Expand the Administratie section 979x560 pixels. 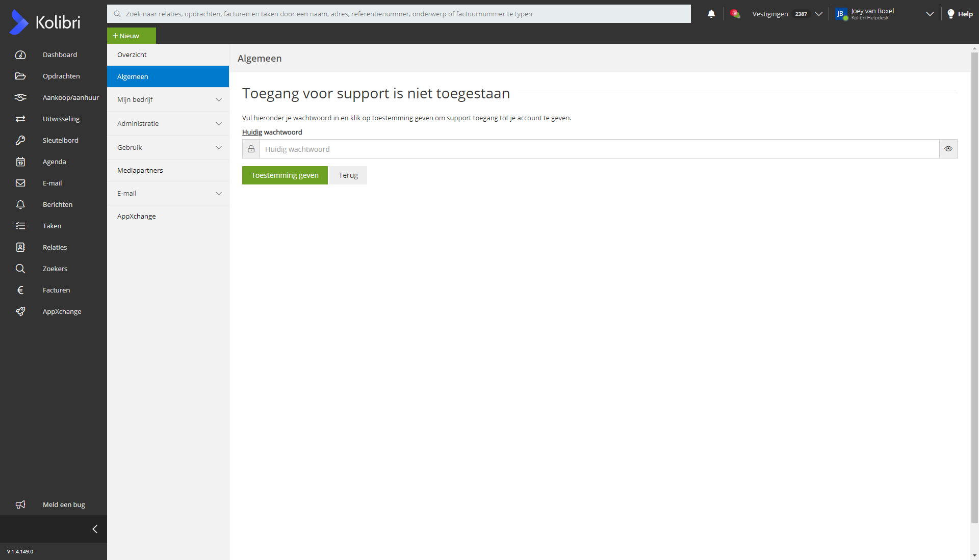pyautogui.click(x=168, y=123)
